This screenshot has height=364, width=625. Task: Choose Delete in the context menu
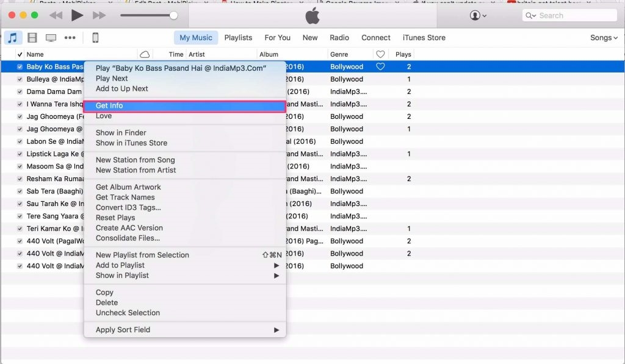click(106, 302)
